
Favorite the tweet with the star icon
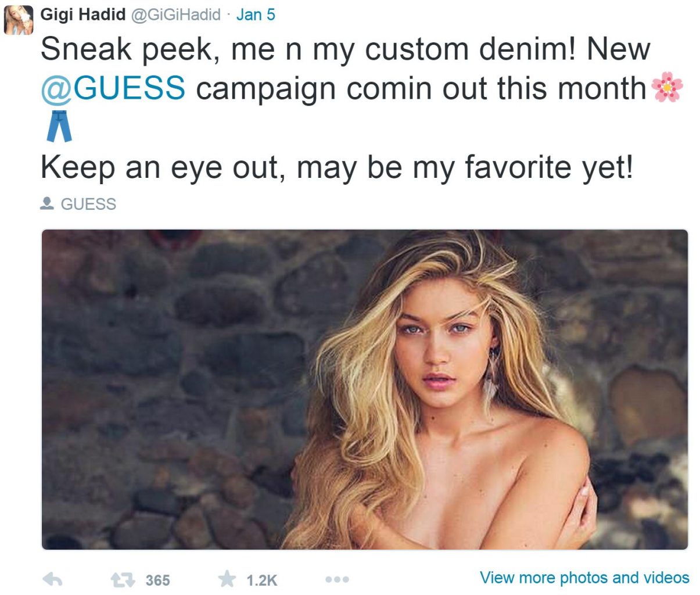pos(227,579)
